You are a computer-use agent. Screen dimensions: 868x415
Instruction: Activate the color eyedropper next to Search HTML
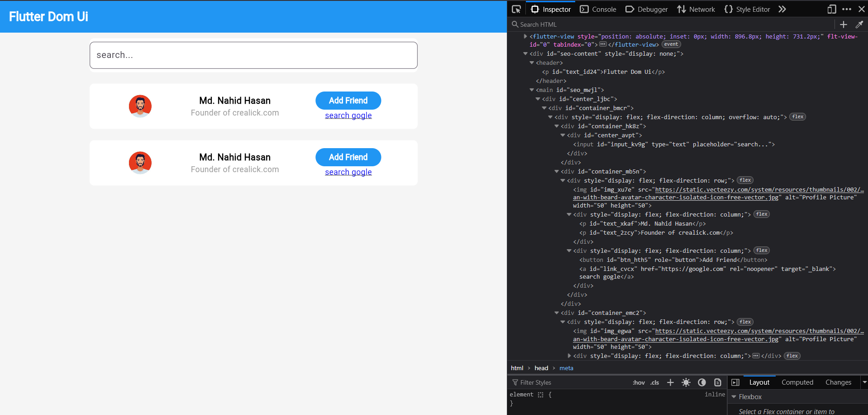coord(859,24)
